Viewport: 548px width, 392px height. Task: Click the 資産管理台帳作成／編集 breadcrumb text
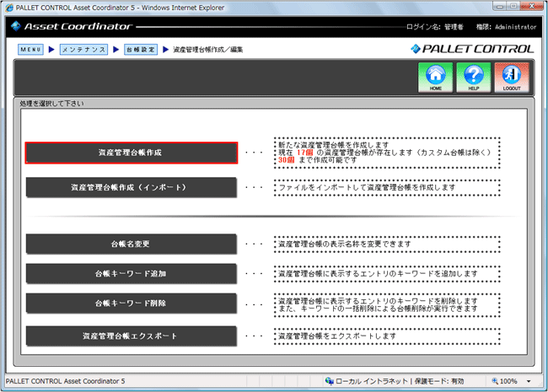pyautogui.click(x=208, y=49)
